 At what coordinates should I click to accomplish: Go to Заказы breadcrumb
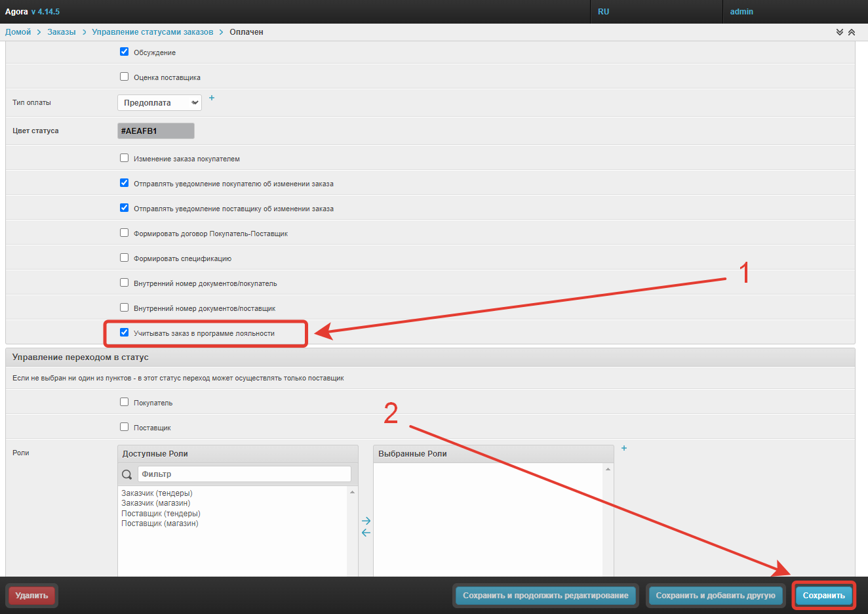tap(62, 32)
